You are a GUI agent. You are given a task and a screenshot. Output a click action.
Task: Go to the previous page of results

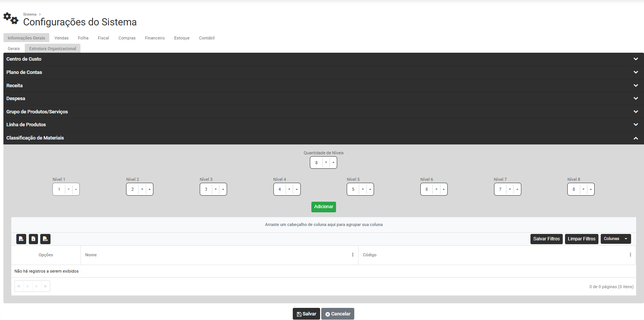28,286
